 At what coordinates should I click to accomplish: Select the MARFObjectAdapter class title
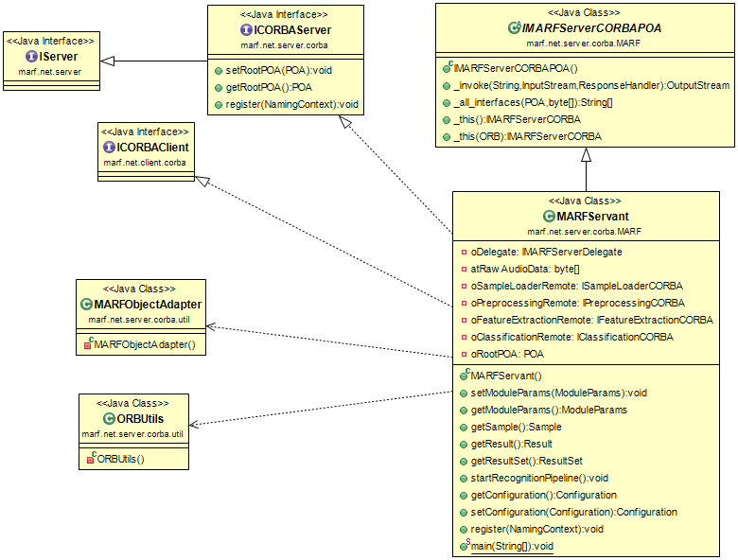click(x=148, y=305)
